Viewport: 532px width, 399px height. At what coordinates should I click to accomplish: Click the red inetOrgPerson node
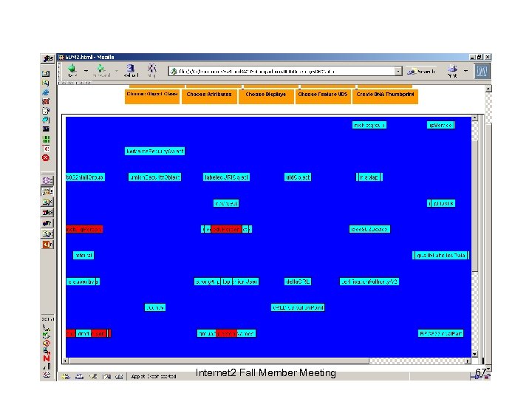pos(83,229)
